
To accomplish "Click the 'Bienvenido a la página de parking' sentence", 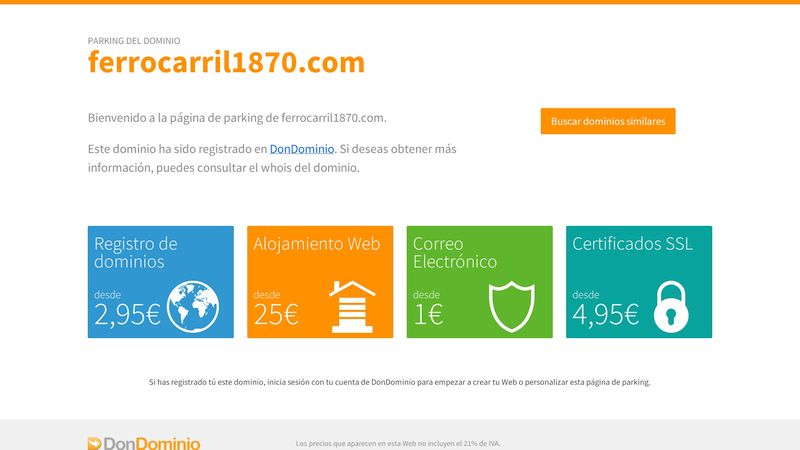I will pos(237,118).
